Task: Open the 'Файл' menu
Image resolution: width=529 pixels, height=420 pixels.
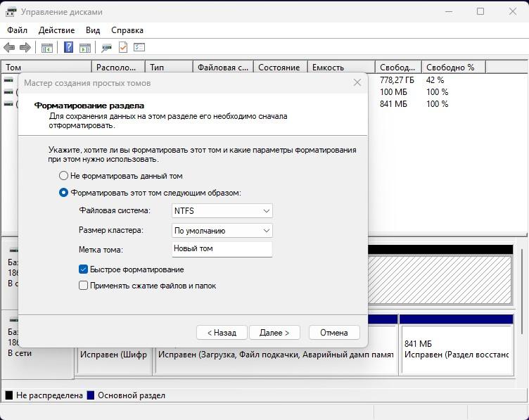Action: pyautogui.click(x=18, y=30)
